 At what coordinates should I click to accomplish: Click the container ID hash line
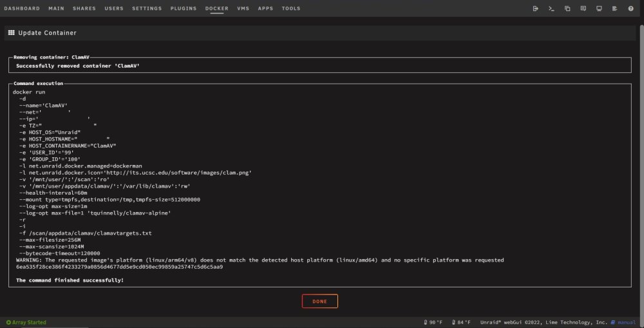click(x=120, y=267)
